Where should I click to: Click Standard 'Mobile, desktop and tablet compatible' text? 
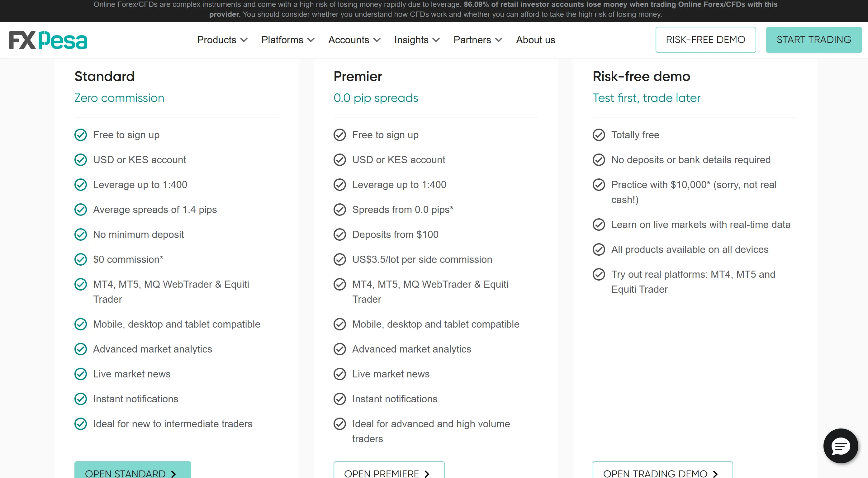click(x=177, y=324)
